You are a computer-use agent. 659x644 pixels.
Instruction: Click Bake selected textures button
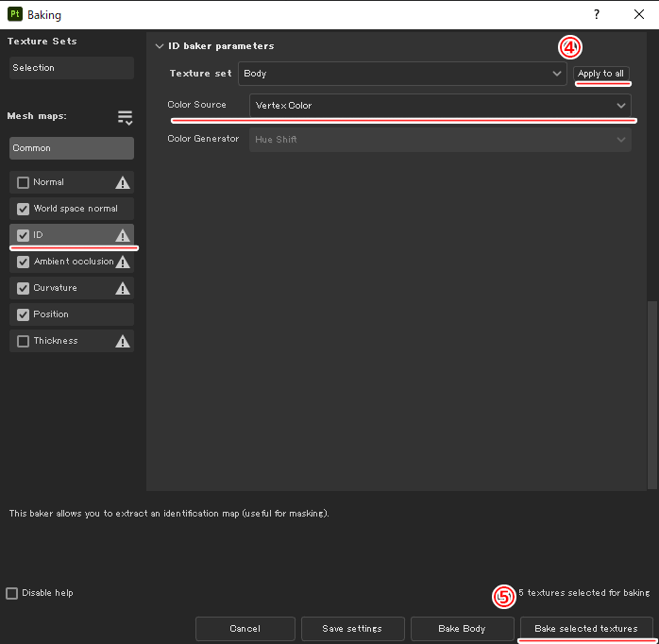tap(585, 629)
